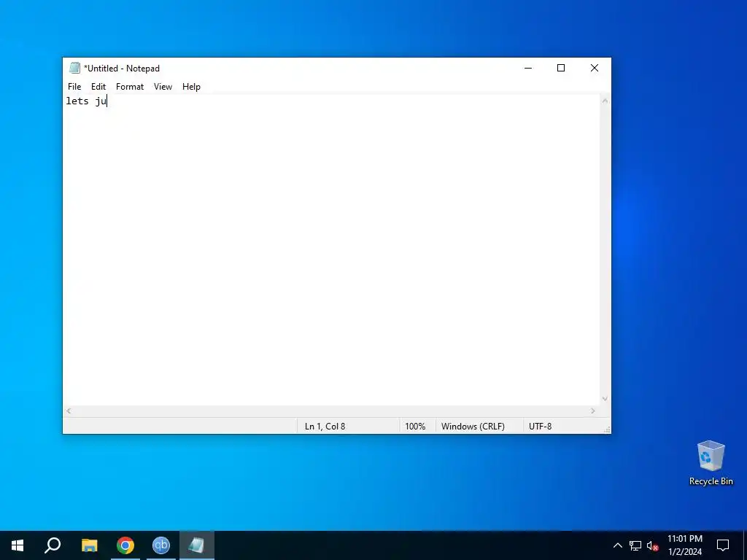Open taskbar Search
Viewport: 747px width, 560px height.
coord(53,545)
